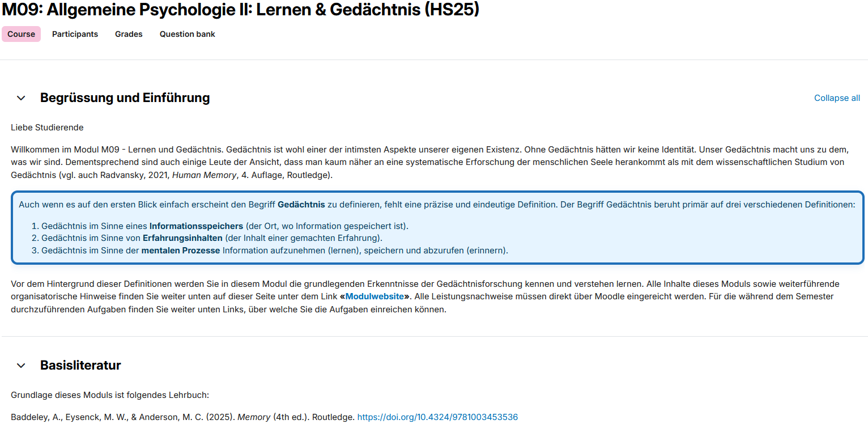Open the Participants tab
This screenshot has width=868, height=424.
(x=75, y=34)
